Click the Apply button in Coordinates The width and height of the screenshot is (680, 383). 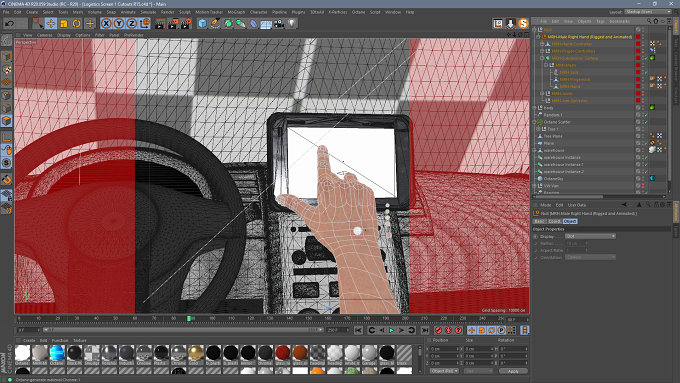click(513, 371)
